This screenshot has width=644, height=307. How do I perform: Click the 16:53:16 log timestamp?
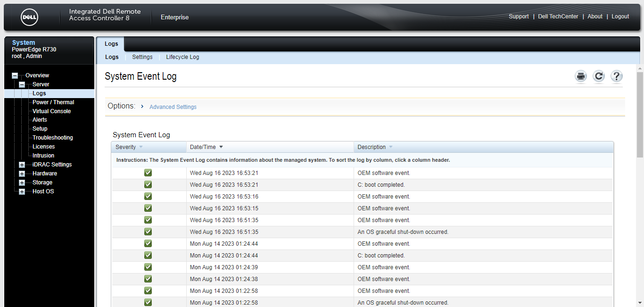pos(224,197)
